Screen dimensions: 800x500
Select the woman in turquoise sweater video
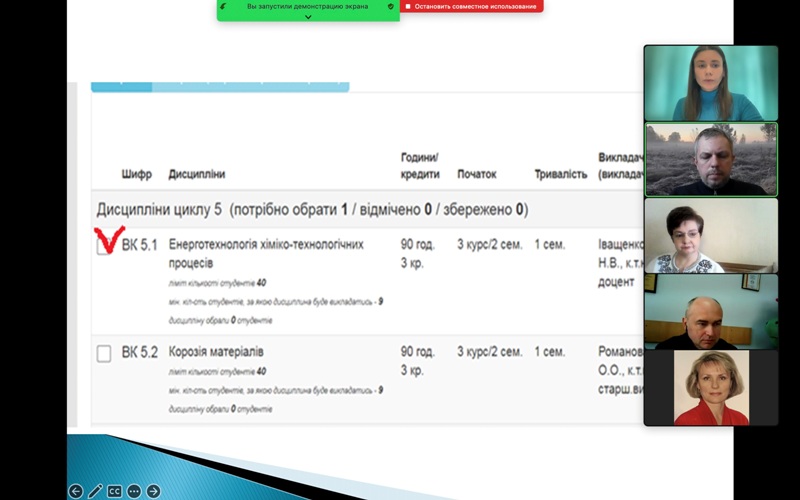tap(711, 83)
